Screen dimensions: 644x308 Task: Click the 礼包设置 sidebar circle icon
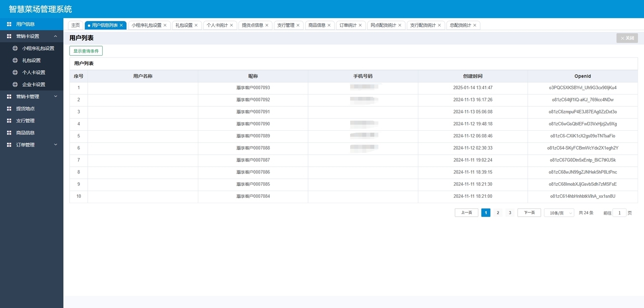(15, 60)
